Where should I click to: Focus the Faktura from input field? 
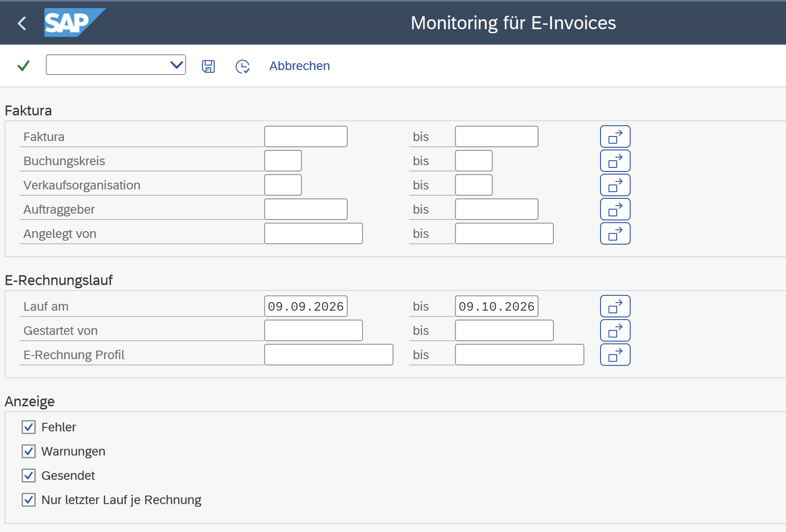click(306, 136)
